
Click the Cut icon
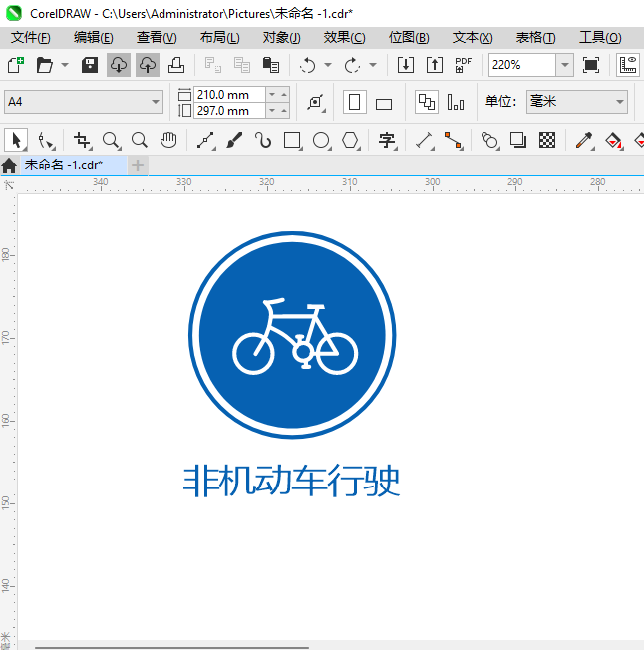pos(213,65)
